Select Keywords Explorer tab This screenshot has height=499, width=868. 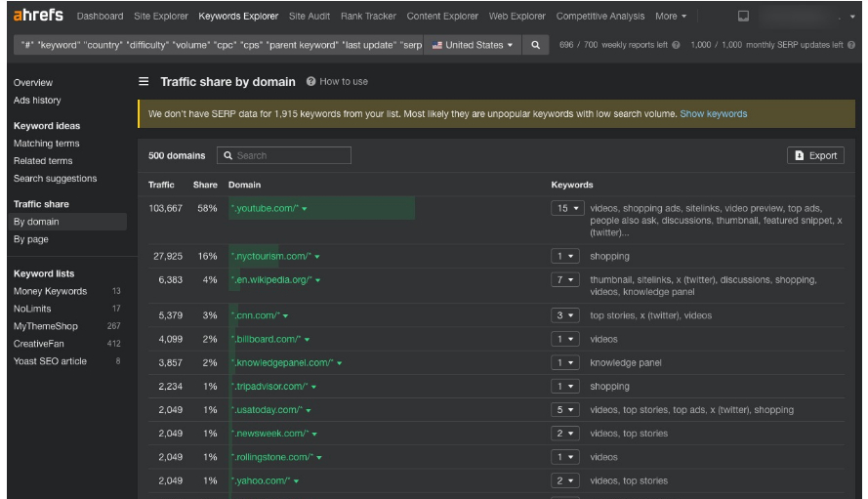238,16
